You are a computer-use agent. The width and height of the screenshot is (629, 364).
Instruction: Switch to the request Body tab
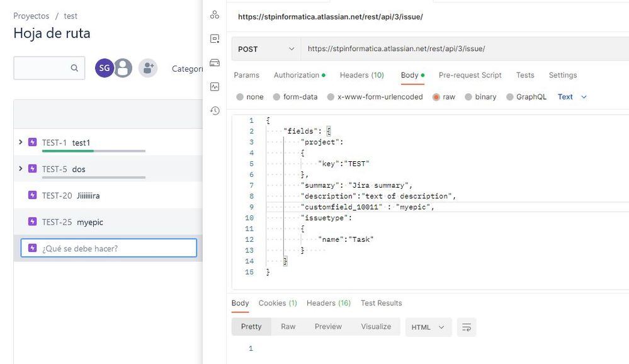tap(412, 75)
